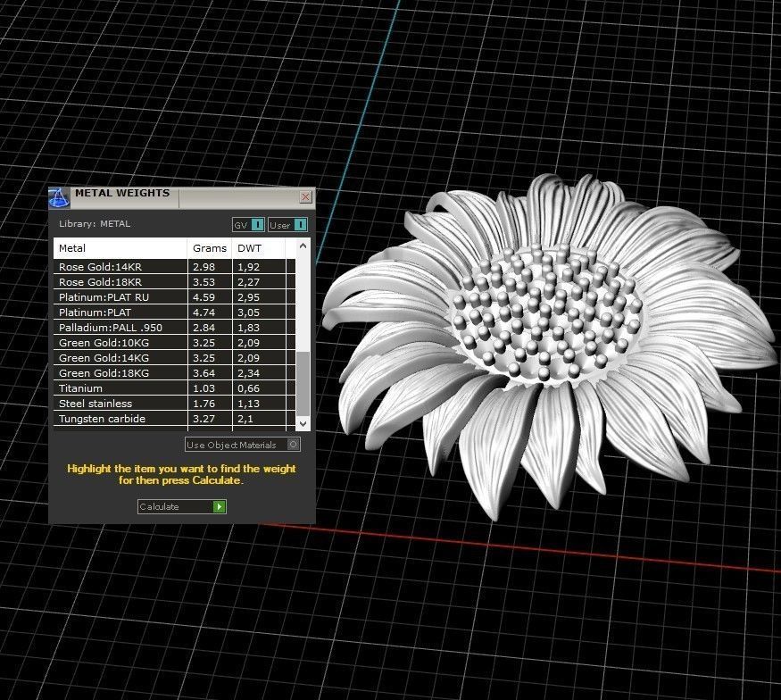Sort by the Grams column header
Screen dimensions: 781x700
[210, 248]
